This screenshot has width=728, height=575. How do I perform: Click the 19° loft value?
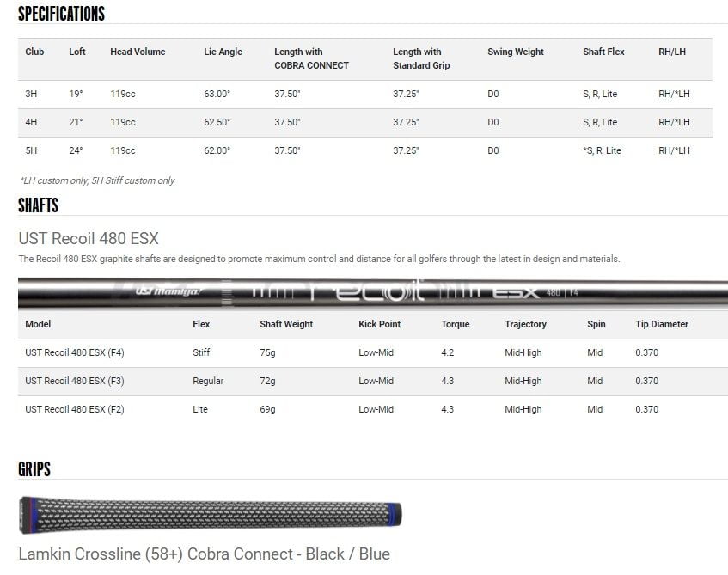tap(76, 94)
